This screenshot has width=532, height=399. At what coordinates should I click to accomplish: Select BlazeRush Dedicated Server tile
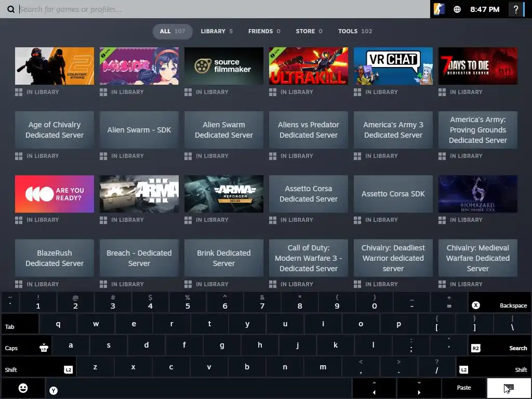[54, 258]
